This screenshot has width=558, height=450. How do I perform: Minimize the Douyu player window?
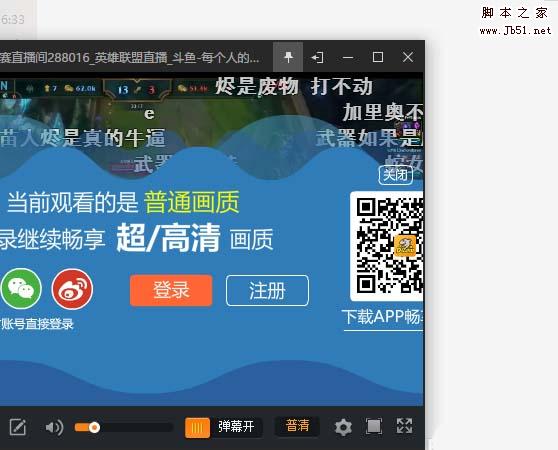coord(348,57)
